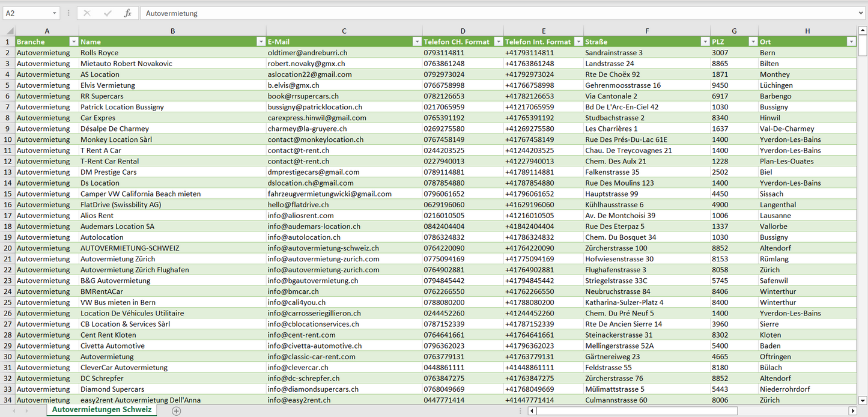Open the Ort column filter dropdown

pos(851,42)
